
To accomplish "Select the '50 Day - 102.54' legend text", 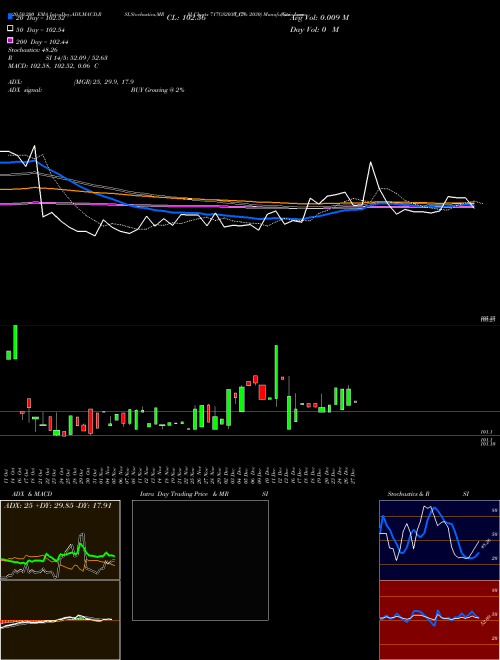I will 40,30.
